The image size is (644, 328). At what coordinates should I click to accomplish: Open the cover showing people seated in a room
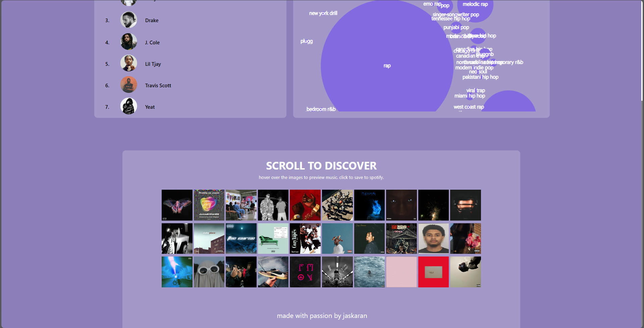[241, 205]
